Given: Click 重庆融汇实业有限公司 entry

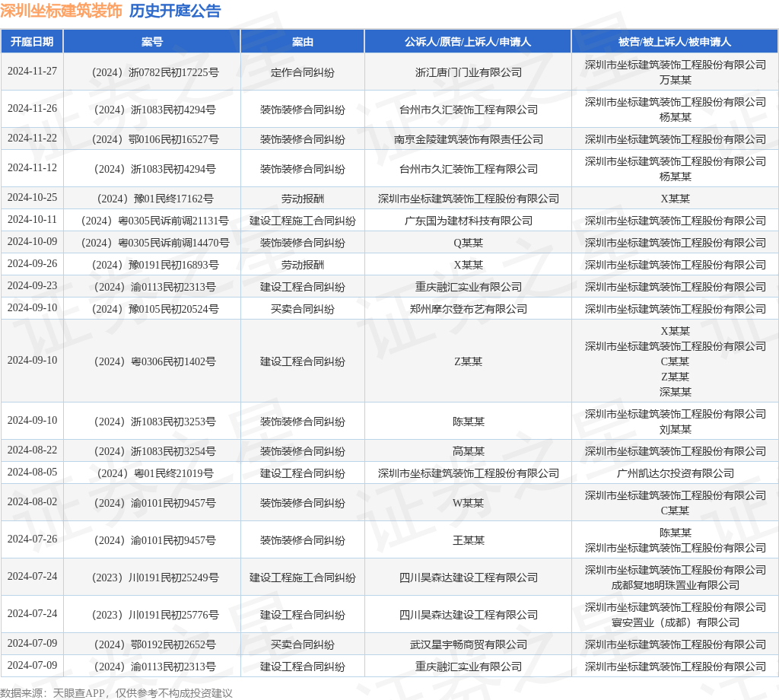Looking at the screenshot, I should point(467,287).
